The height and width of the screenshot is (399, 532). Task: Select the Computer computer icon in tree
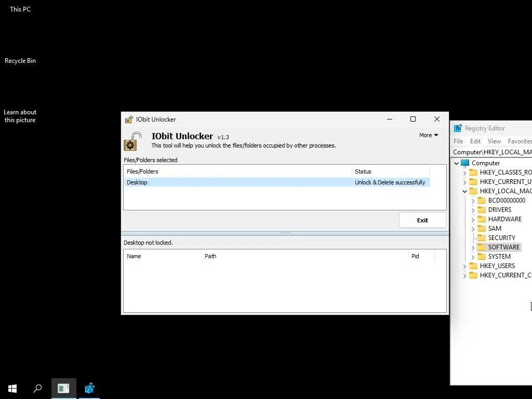click(x=465, y=163)
